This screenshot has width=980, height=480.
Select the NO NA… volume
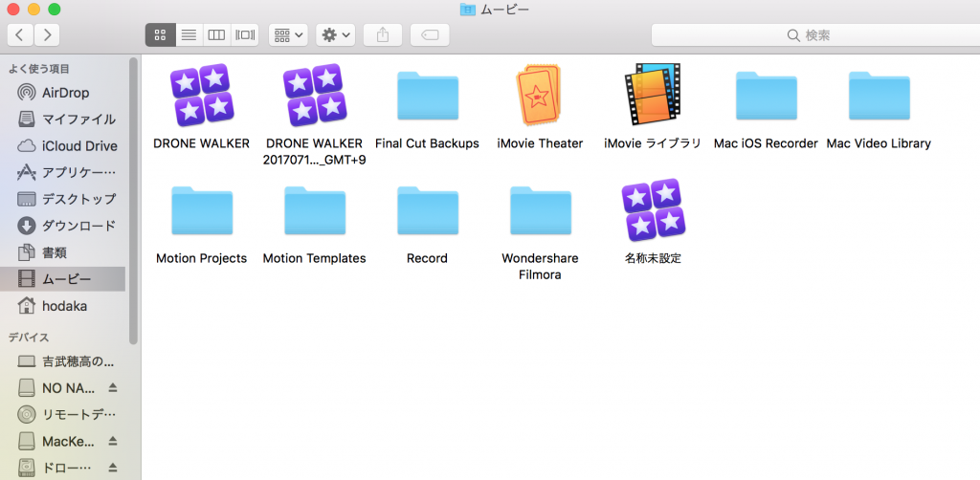pos(56,387)
